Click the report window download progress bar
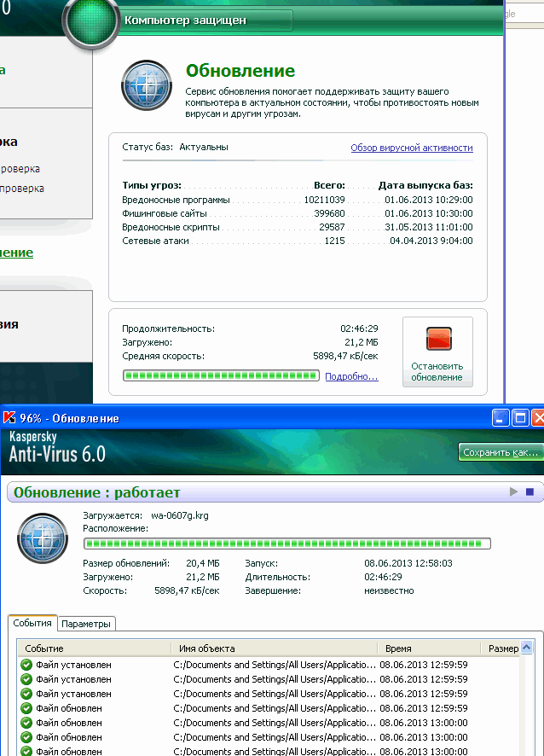This screenshot has width=544, height=756. (x=287, y=544)
